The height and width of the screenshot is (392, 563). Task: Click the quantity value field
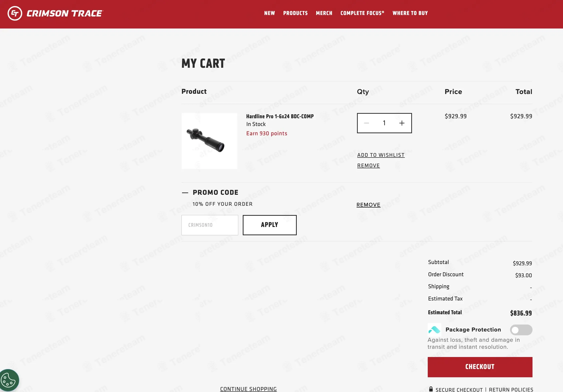[384, 123]
